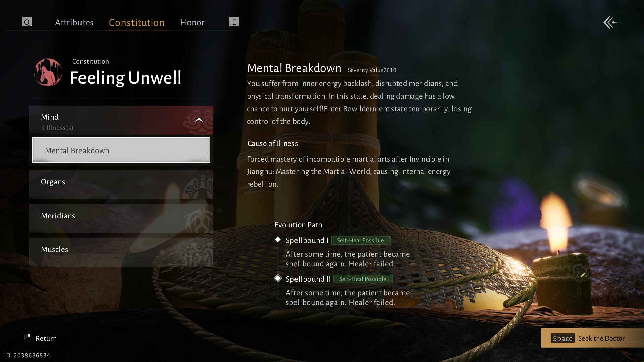The height and width of the screenshot is (362, 644).
Task: Expand the Meridians category
Action: click(121, 219)
